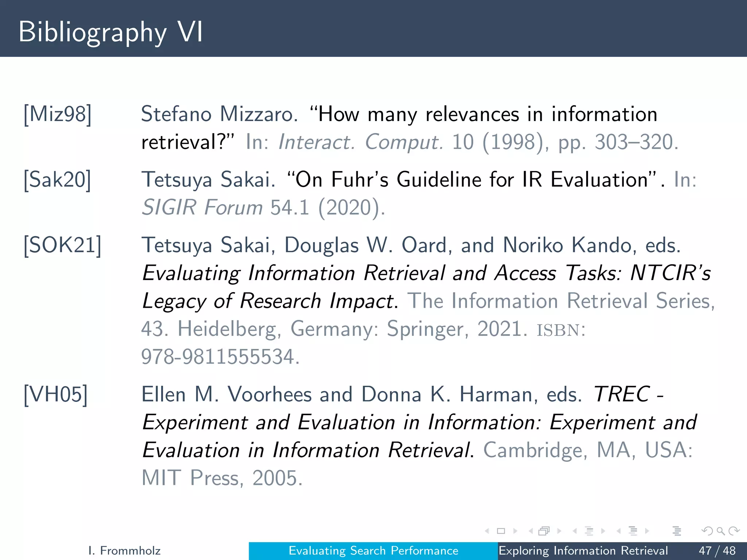The width and height of the screenshot is (747, 560).
Task: Go to next subsection arrow
Action: pyautogui.click(x=603, y=531)
